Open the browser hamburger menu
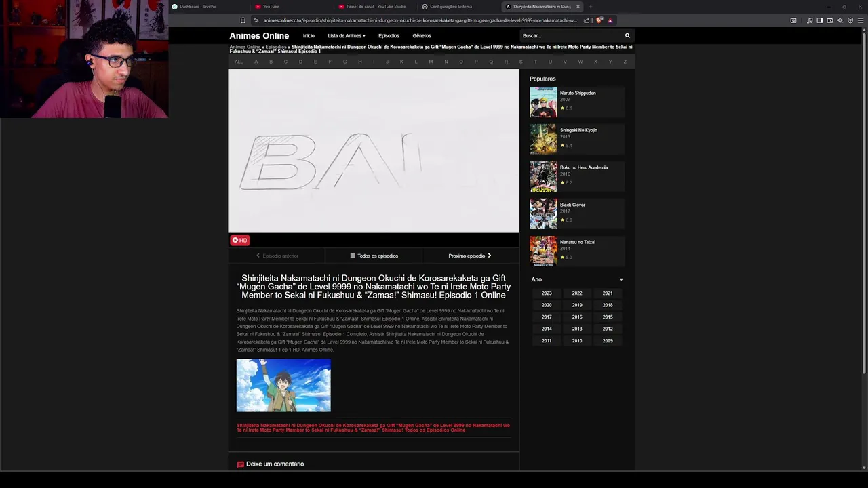The width and height of the screenshot is (868, 488). pyautogui.click(x=861, y=20)
